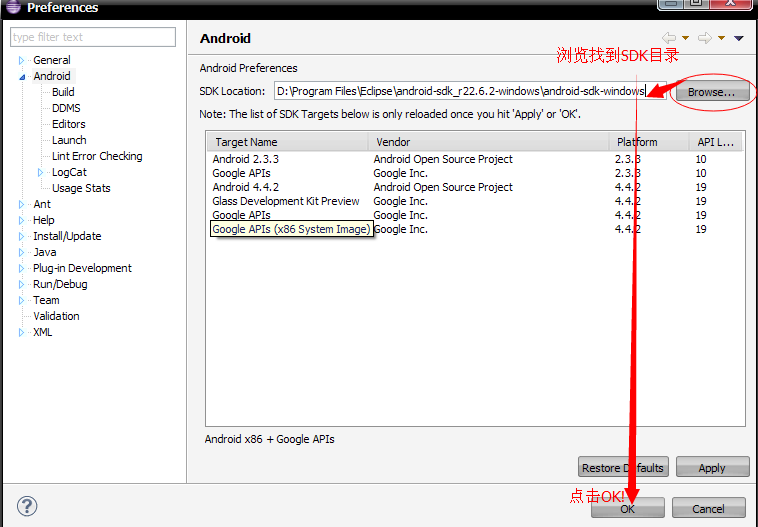Open Lint Error Checking preferences
The image size is (758, 527).
point(97,156)
